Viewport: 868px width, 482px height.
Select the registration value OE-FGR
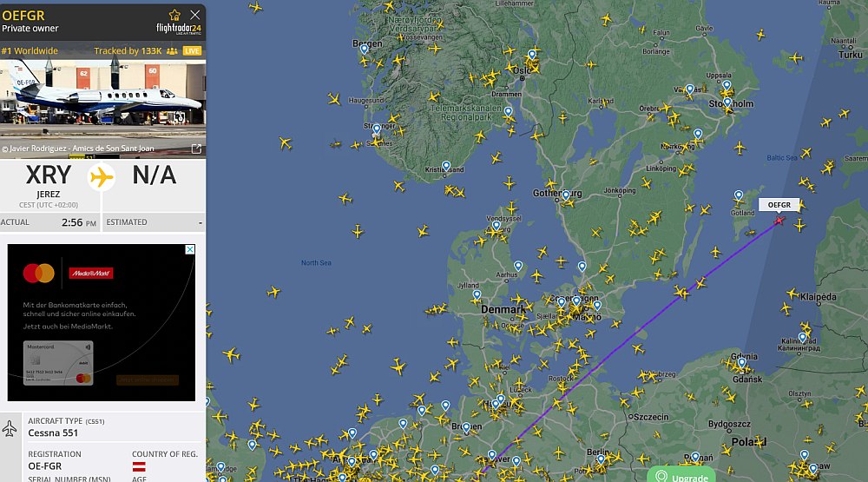pyautogui.click(x=45, y=466)
